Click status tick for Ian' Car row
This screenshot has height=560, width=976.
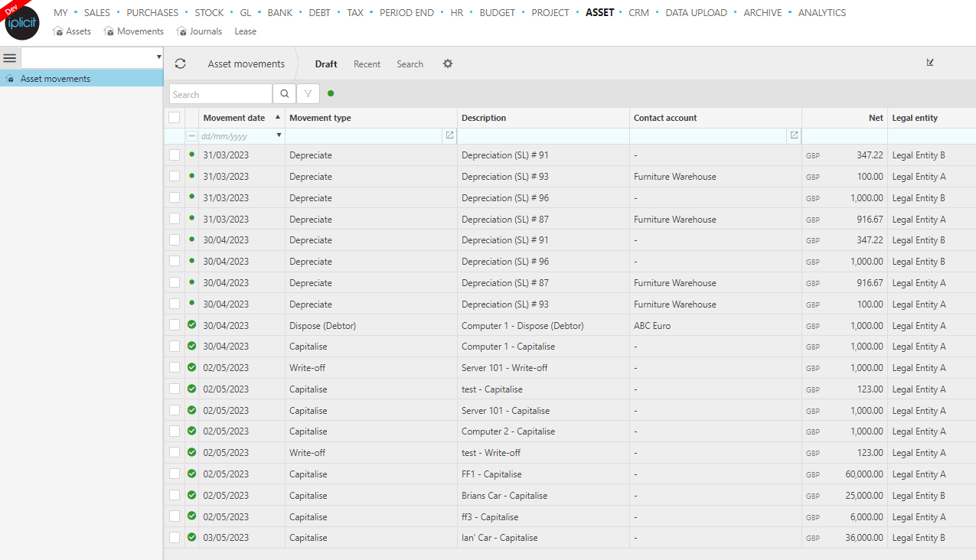tap(191, 537)
